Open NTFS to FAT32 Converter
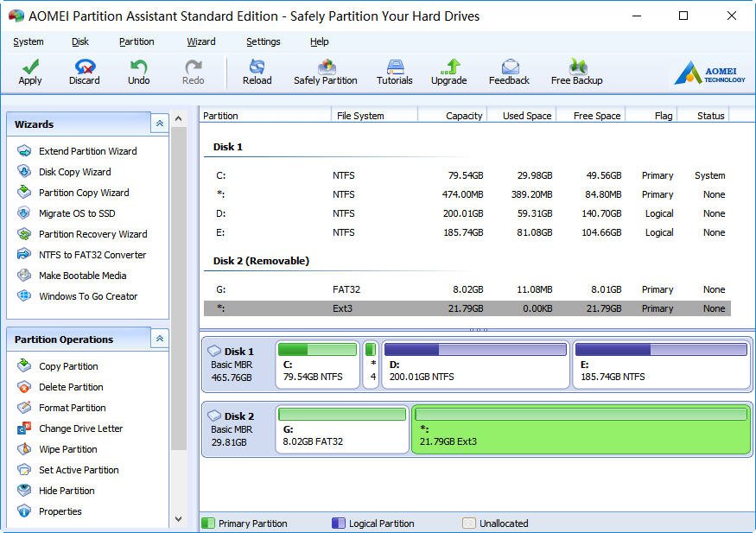 (x=82, y=255)
